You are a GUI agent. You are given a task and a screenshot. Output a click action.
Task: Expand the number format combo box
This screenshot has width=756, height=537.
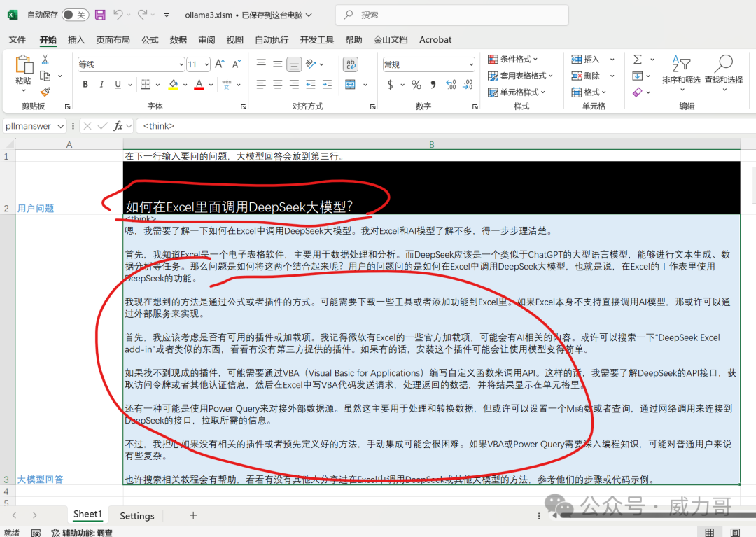pos(470,64)
